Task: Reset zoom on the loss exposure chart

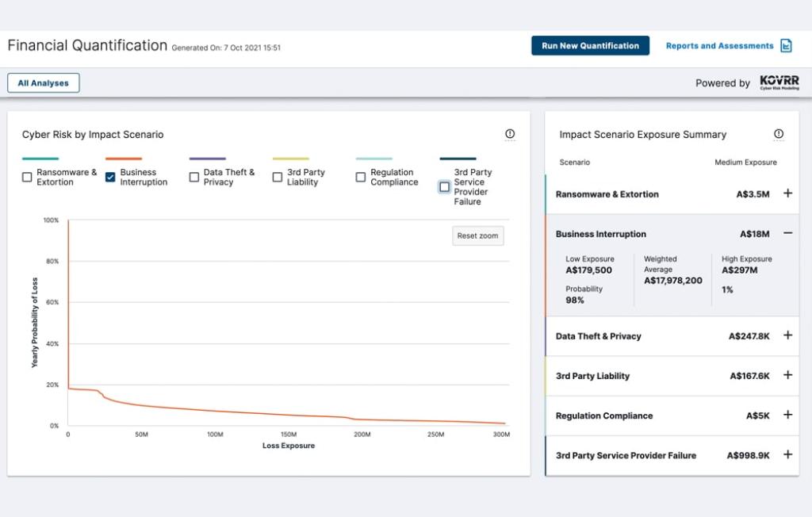Action: [477, 236]
